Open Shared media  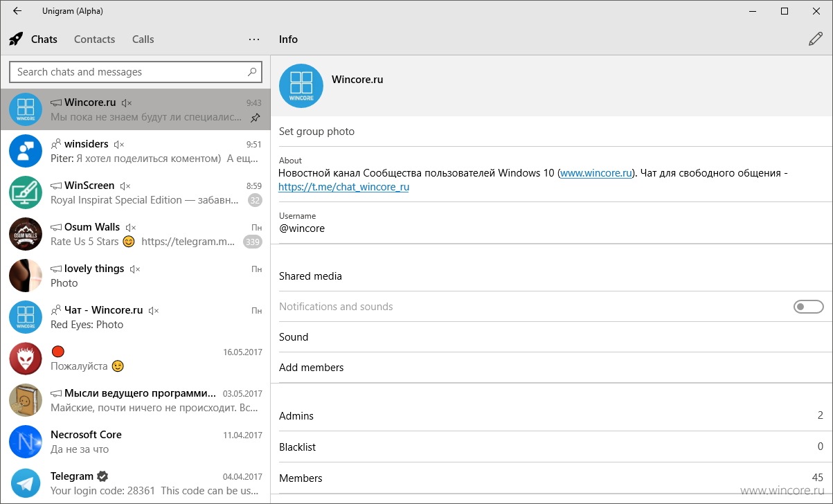pos(552,276)
